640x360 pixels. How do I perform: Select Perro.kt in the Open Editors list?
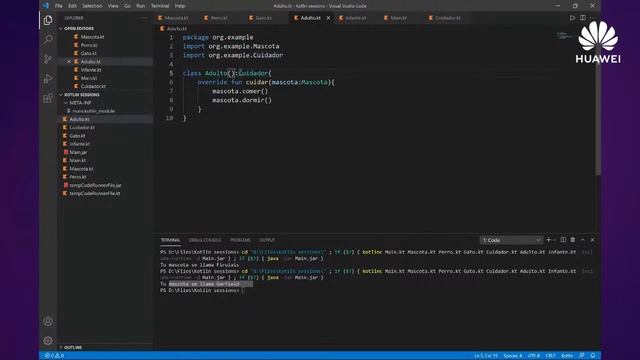89,45
